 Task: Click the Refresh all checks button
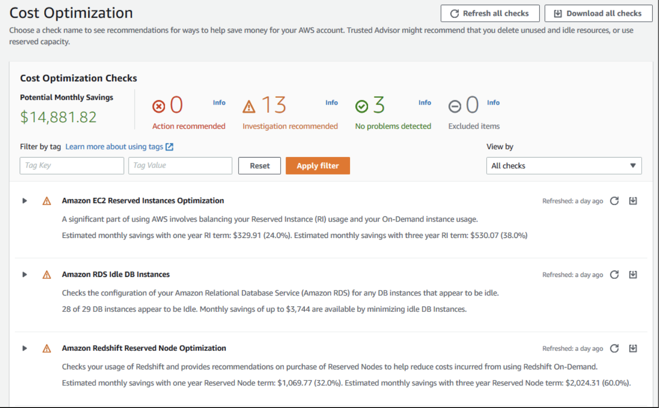click(490, 14)
